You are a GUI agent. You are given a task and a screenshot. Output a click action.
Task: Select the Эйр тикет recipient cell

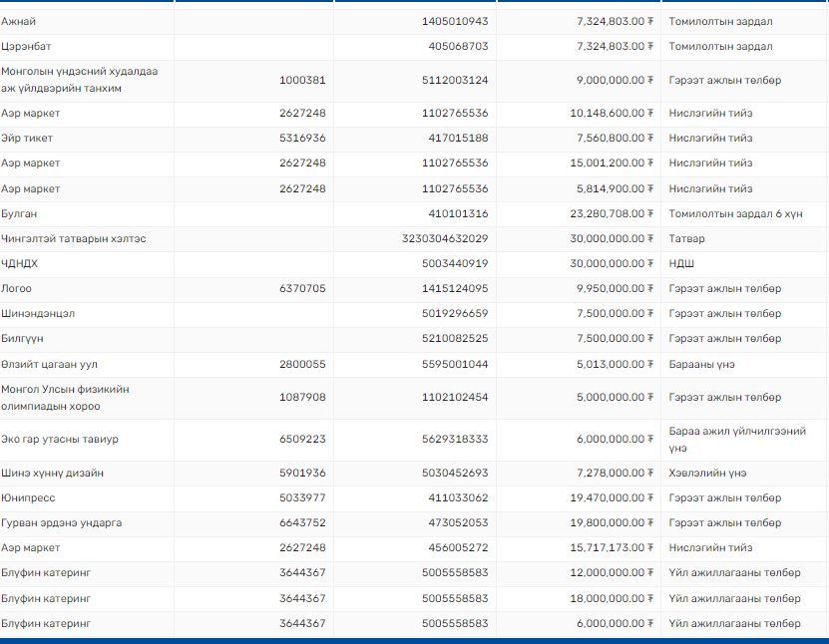[28, 138]
